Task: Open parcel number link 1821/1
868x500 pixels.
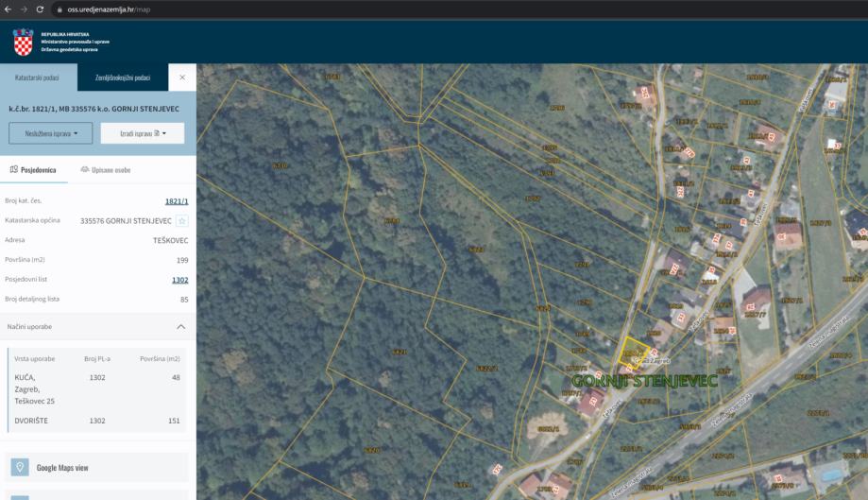Action: point(177,201)
